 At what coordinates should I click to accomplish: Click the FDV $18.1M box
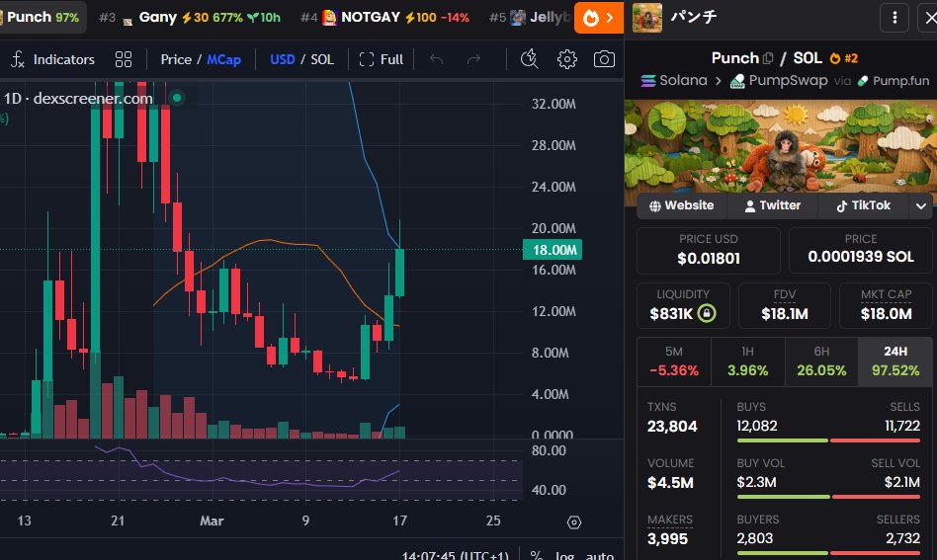(785, 305)
